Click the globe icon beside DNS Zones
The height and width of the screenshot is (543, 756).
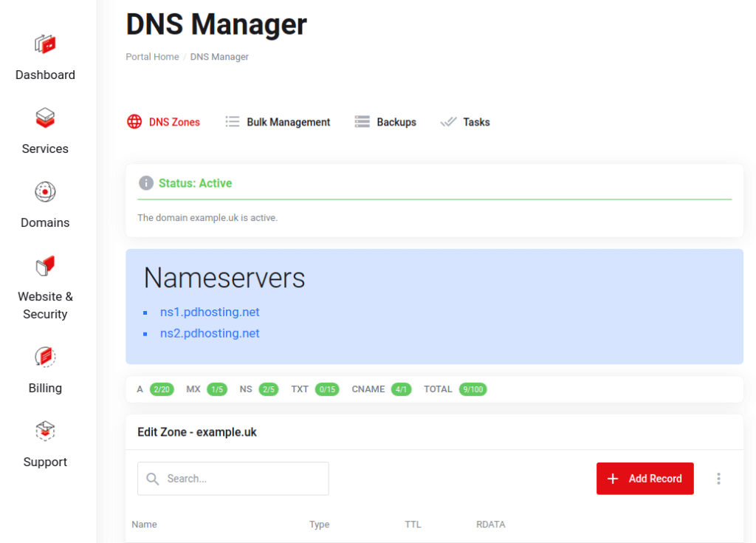point(134,122)
